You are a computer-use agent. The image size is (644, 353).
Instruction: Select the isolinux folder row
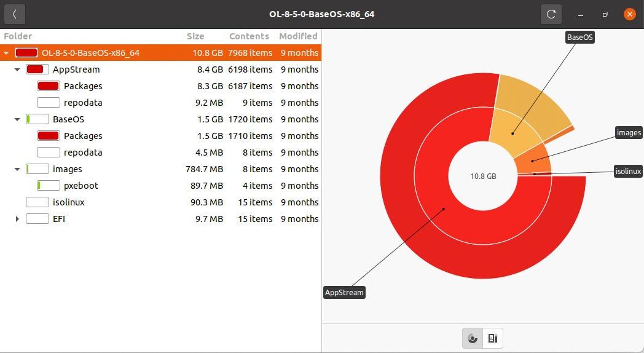[x=160, y=202]
